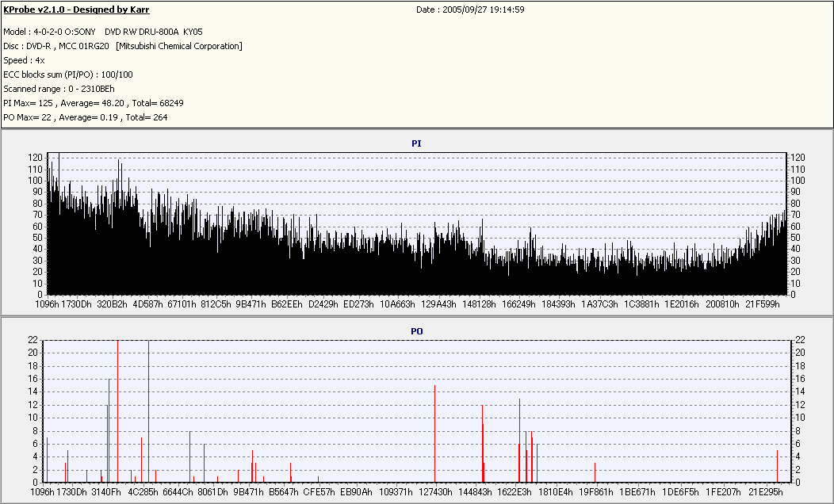The image size is (834, 504).
Task: Select the Model SONY DVD RW DRU-800A line
Action: point(102,32)
